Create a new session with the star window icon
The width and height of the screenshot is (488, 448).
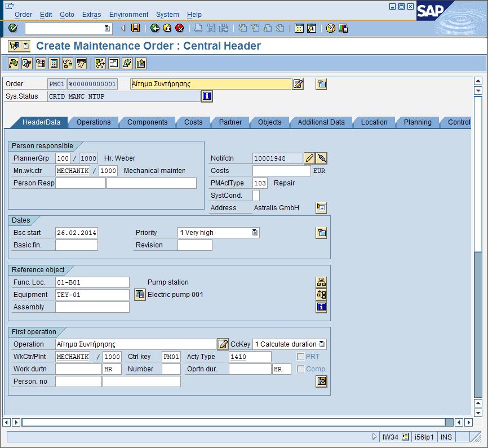pos(299,28)
